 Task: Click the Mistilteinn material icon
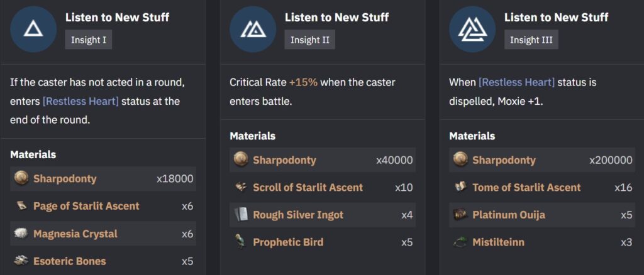[x=460, y=242]
